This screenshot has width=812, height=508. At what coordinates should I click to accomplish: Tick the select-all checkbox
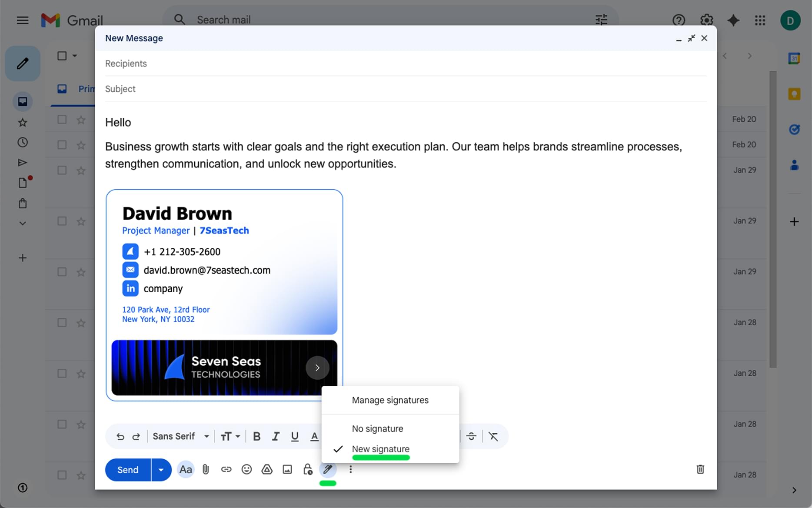(62, 56)
